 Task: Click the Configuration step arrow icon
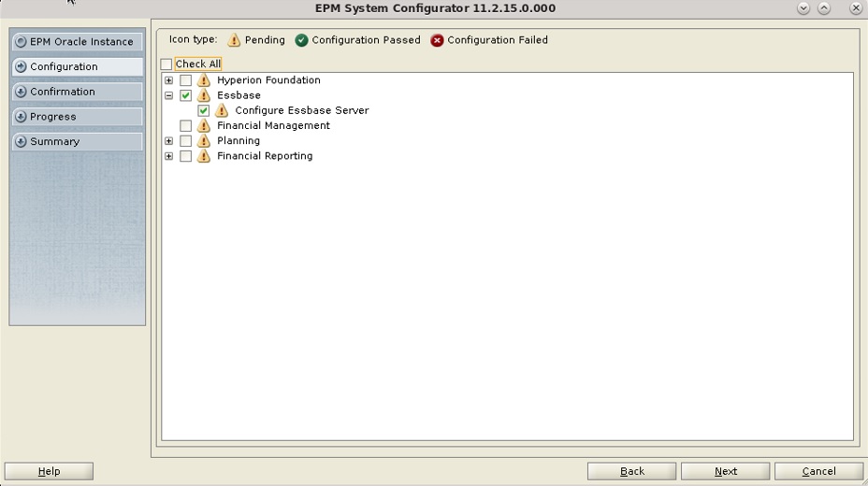pos(21,66)
